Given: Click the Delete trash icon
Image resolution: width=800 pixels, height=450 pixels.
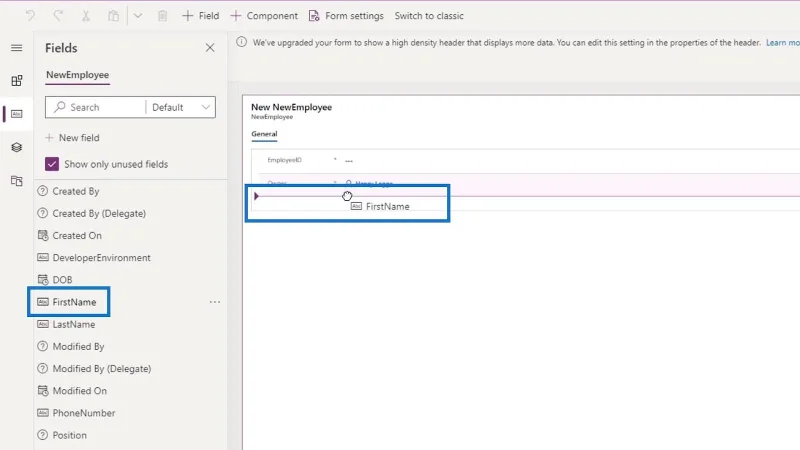Looking at the screenshot, I should 162,16.
